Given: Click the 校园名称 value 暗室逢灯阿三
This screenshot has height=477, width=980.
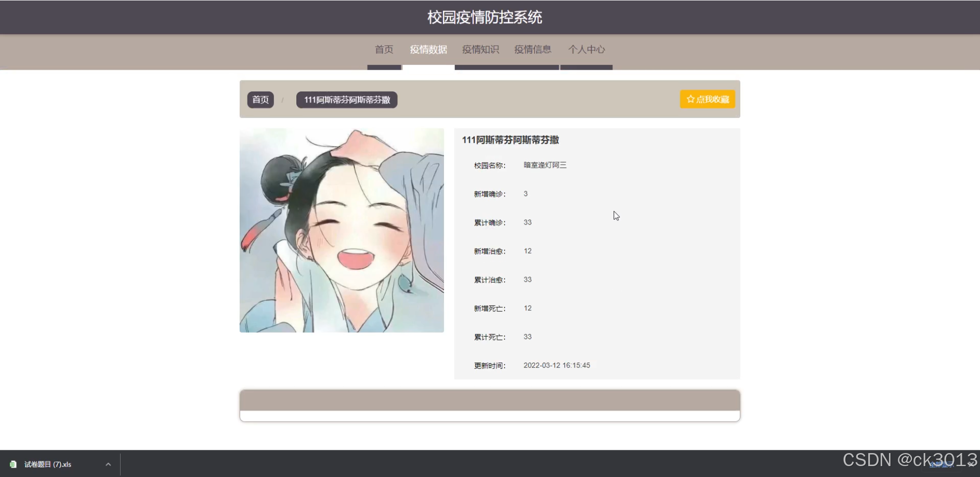Looking at the screenshot, I should [x=545, y=165].
